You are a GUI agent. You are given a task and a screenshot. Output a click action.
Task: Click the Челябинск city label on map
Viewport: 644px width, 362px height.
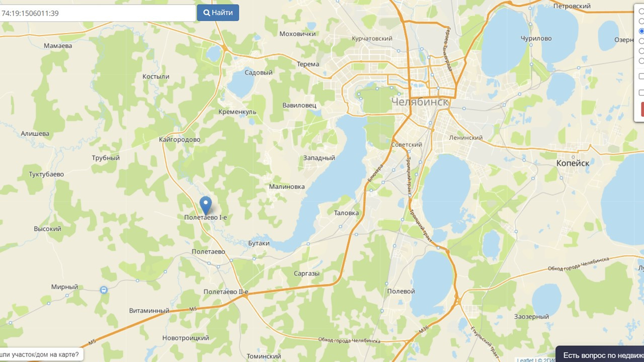point(420,102)
